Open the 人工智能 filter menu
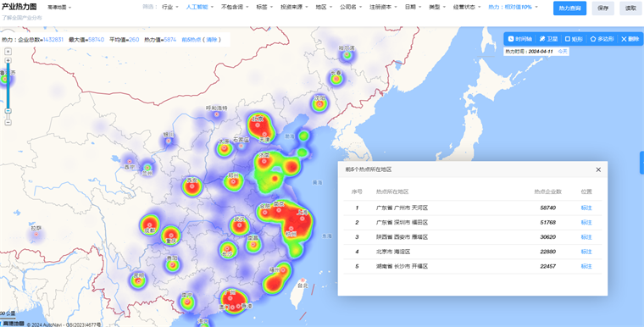This screenshot has height=327, width=644. (x=200, y=7)
